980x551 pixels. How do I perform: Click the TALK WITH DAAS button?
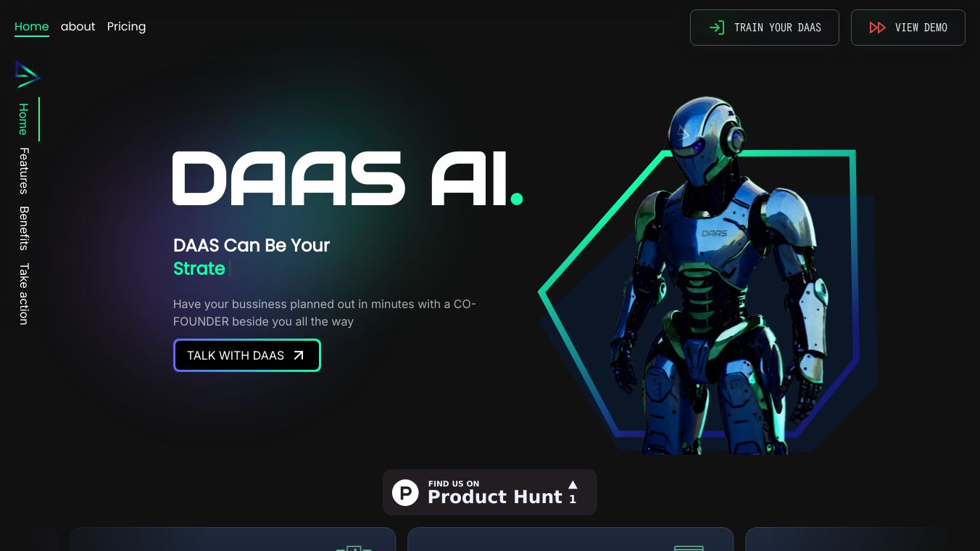pyautogui.click(x=247, y=355)
